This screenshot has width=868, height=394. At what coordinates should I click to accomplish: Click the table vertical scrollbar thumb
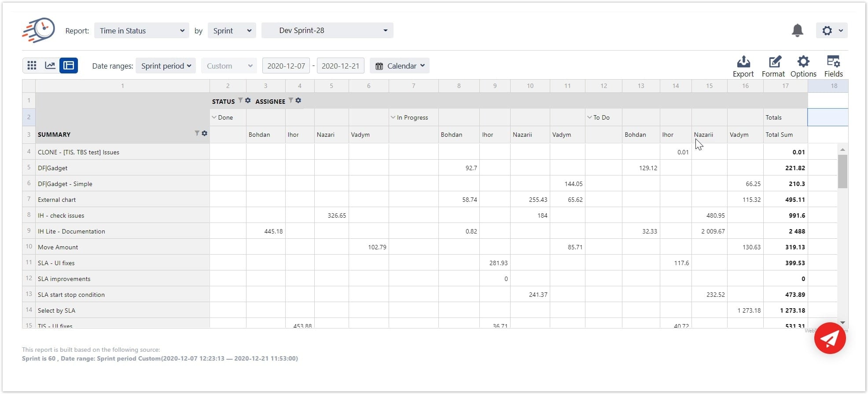(842, 171)
